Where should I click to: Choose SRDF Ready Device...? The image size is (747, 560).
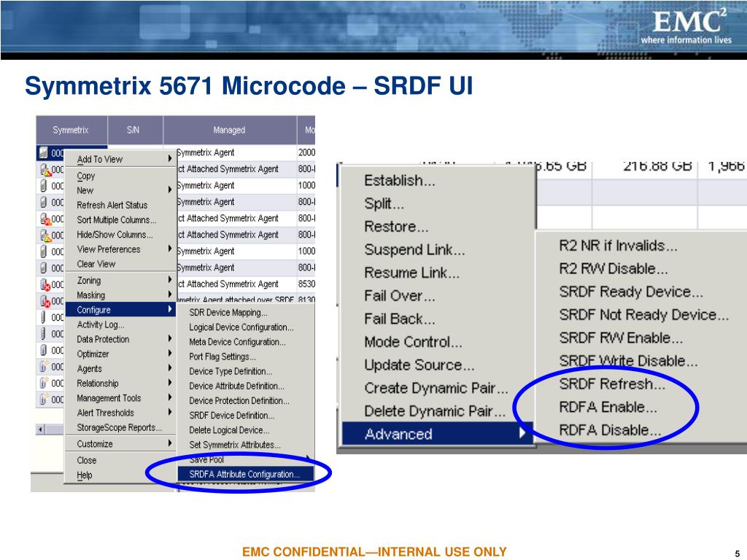point(641,292)
